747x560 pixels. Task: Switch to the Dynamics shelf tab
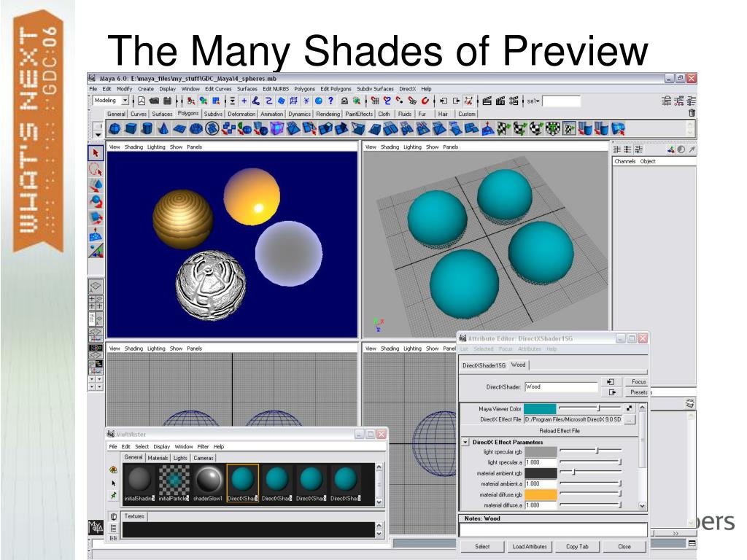click(x=299, y=114)
